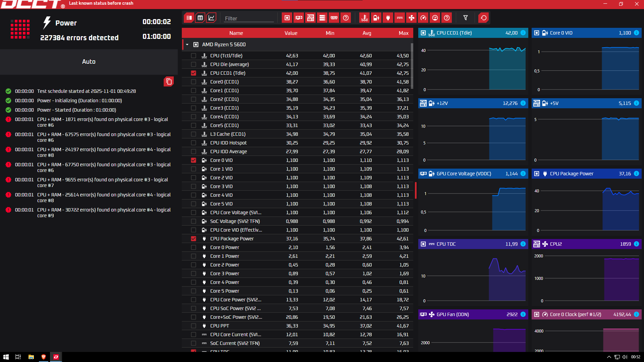Open Brave browser from the taskbar
Screen dimensions: 644x362
tap(43, 357)
